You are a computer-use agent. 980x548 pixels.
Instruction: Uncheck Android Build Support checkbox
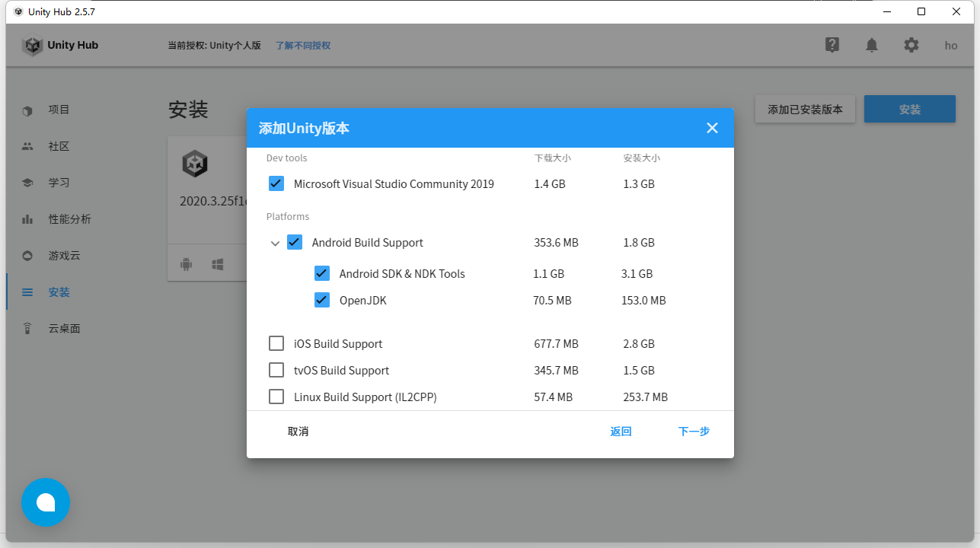(x=295, y=242)
